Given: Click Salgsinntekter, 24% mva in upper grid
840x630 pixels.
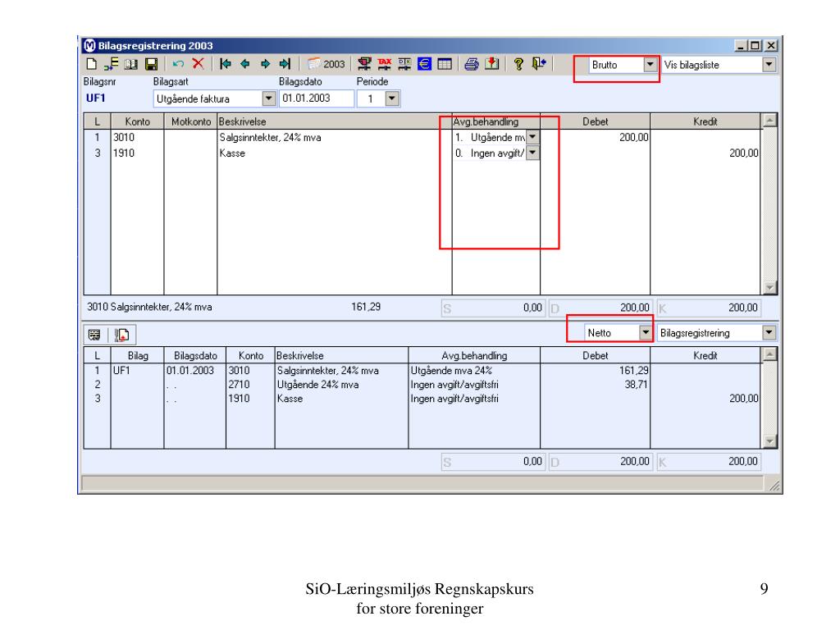Looking at the screenshot, I should [270, 138].
